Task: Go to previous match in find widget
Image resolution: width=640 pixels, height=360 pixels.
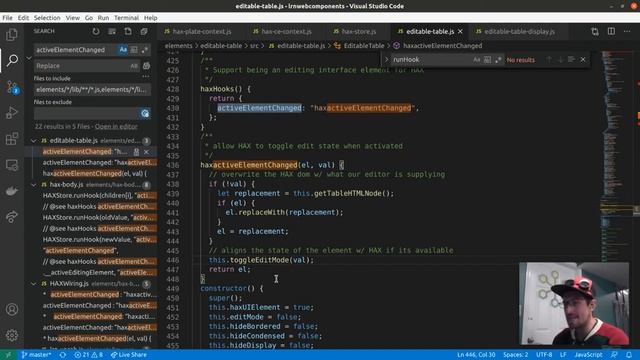Action: pyautogui.click(x=549, y=60)
